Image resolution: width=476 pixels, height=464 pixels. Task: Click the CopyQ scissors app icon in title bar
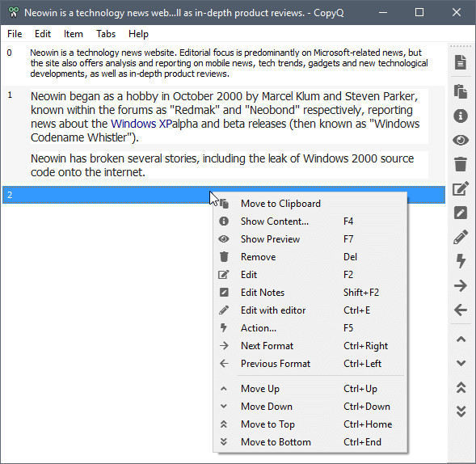13,12
